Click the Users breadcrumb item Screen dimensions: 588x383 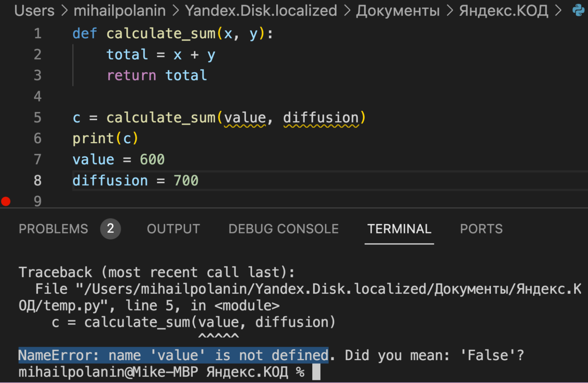coord(34,10)
